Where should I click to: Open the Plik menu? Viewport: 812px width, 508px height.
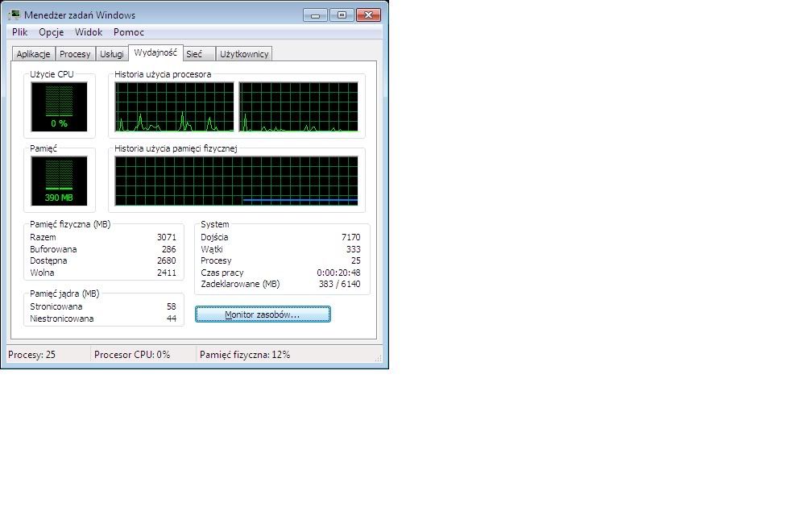pos(19,32)
